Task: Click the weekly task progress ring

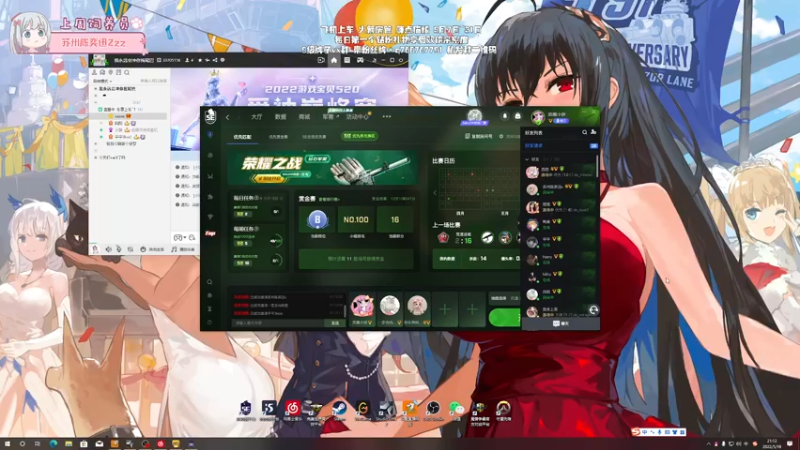Action: pyautogui.click(x=276, y=241)
